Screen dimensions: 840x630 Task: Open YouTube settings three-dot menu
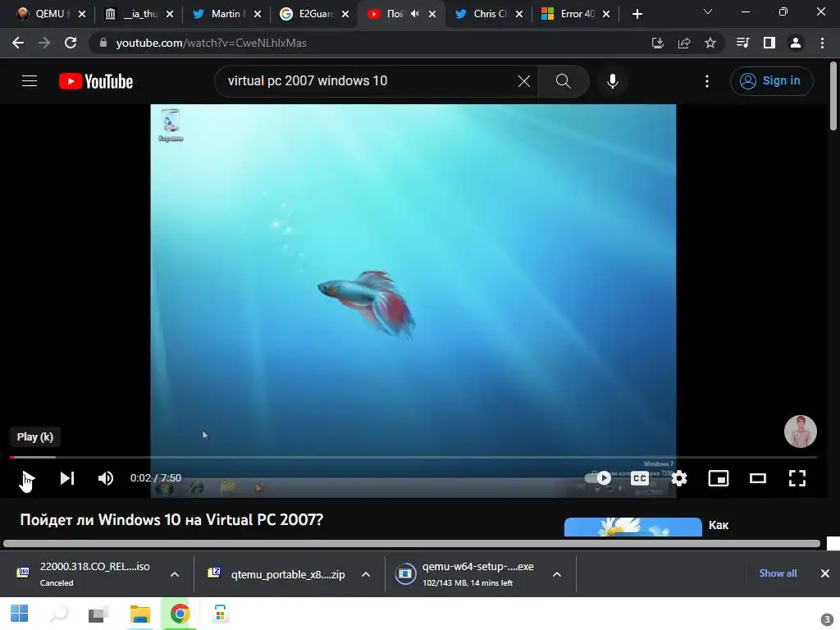(707, 81)
